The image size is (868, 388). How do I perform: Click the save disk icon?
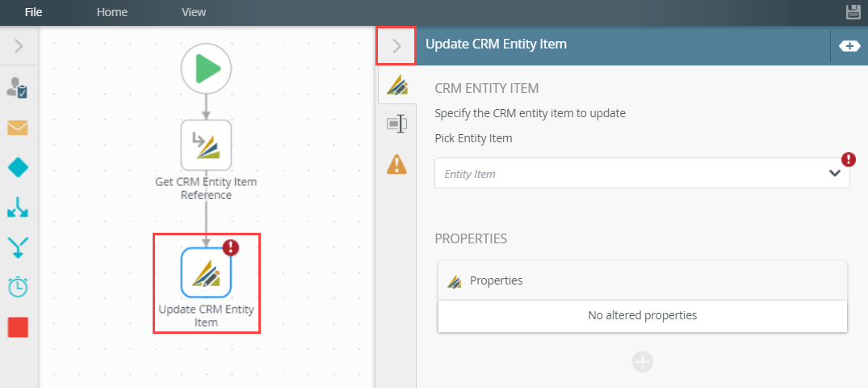click(853, 11)
